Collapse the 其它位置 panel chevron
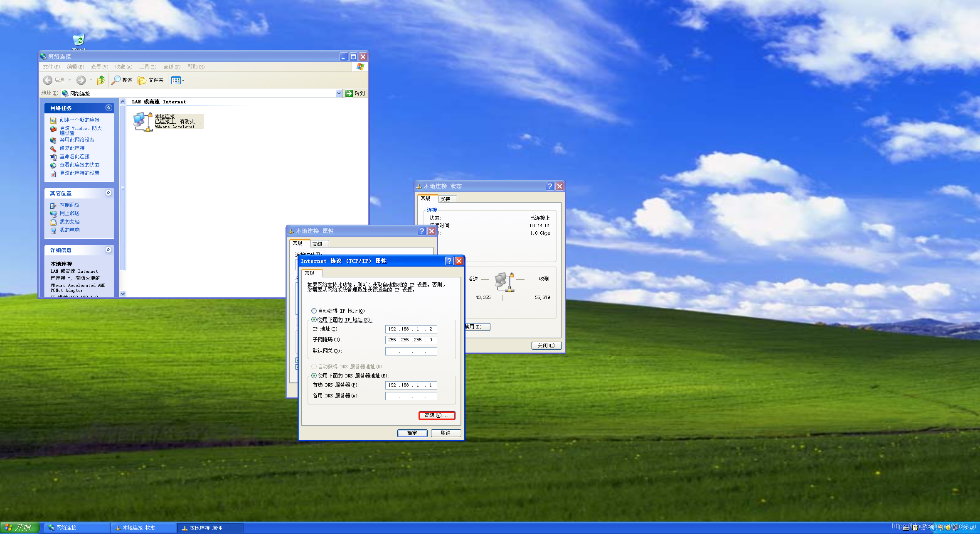Screen dimensions: 980x534 tap(108, 193)
